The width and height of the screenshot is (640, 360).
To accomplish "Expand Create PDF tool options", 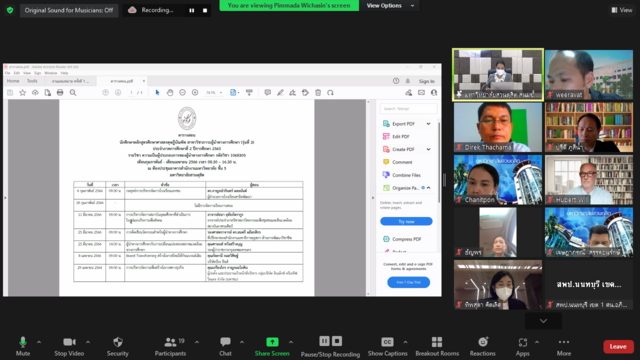I will coord(428,149).
